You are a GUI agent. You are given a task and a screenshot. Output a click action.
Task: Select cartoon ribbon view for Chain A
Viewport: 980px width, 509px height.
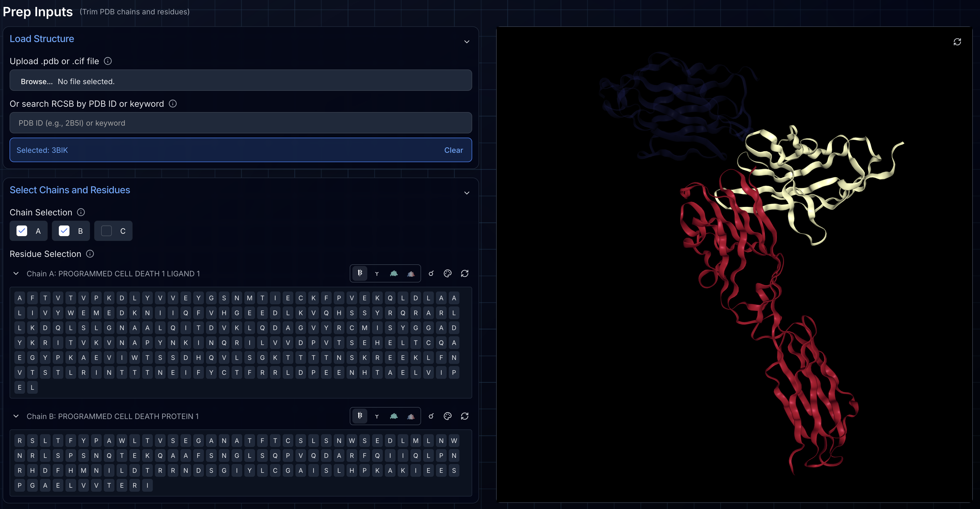click(360, 273)
